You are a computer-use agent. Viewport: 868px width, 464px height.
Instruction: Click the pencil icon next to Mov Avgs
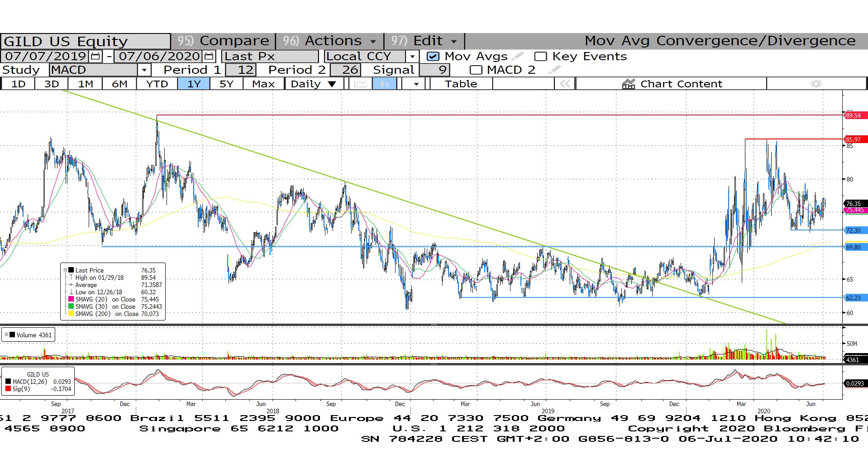coord(518,56)
